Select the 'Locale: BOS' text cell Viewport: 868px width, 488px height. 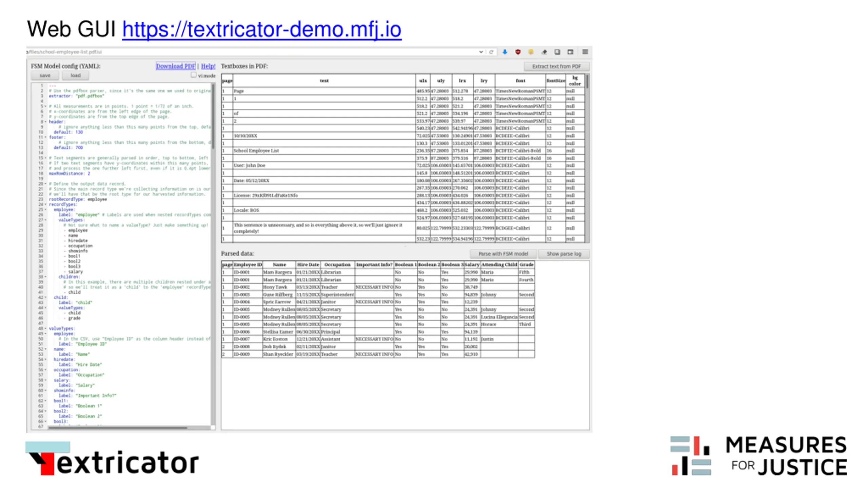(x=324, y=210)
